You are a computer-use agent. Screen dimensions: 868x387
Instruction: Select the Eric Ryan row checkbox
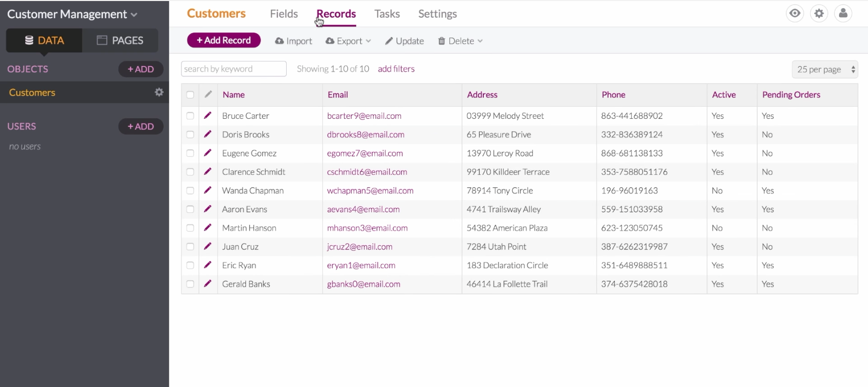pos(190,265)
